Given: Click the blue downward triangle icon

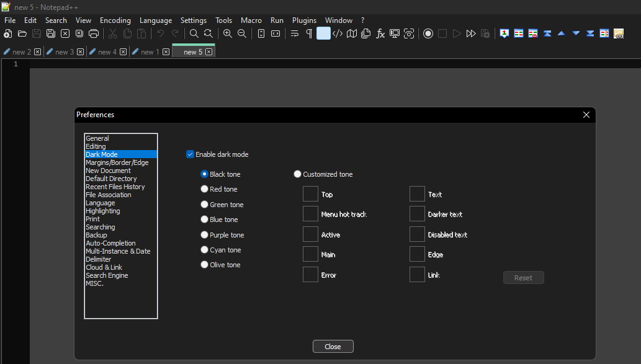Looking at the screenshot, I should 576,33.
